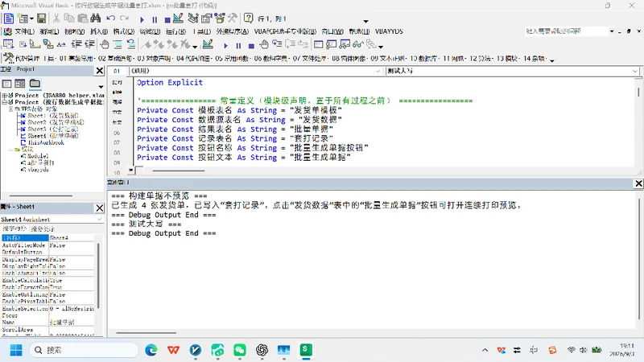Screen dimensions: 644x362
Task: Run macro with top toolbar play icon
Action: (x=142, y=19)
